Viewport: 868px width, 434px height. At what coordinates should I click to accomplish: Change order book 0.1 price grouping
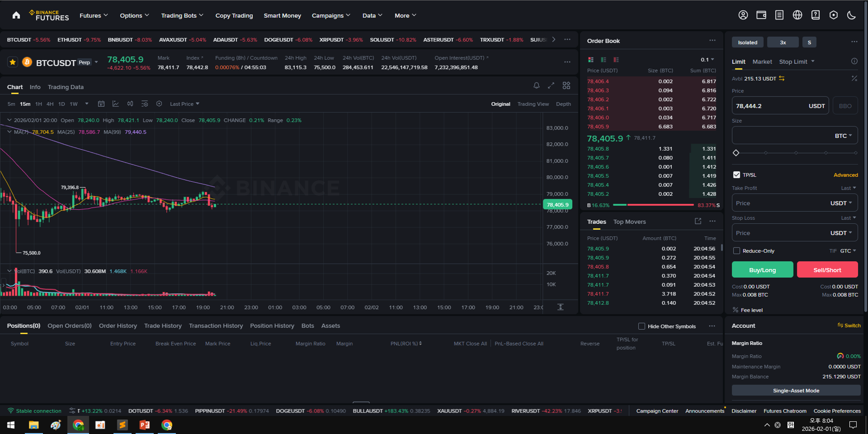point(707,60)
